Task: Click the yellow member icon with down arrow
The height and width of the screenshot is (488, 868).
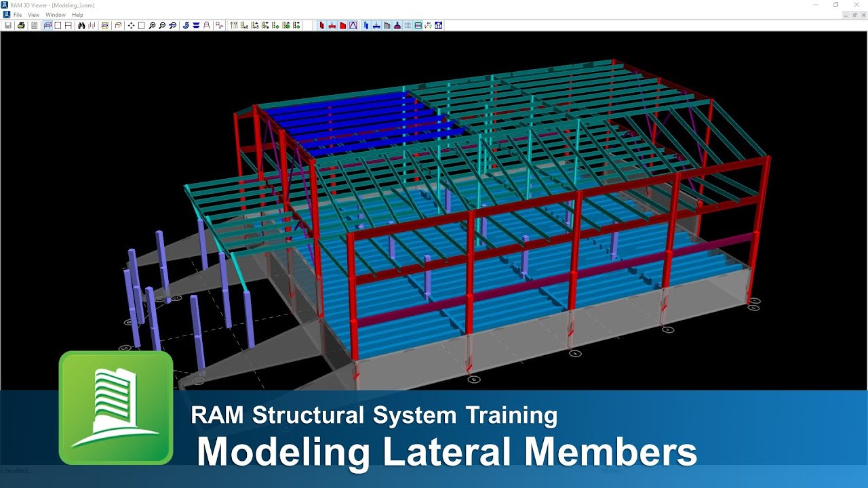Action: coord(265,26)
